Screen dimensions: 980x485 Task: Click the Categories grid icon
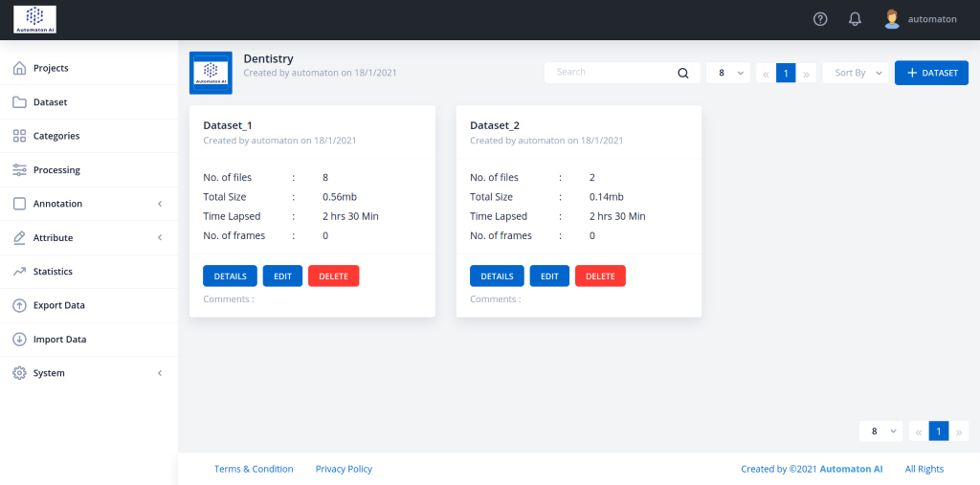(x=19, y=136)
